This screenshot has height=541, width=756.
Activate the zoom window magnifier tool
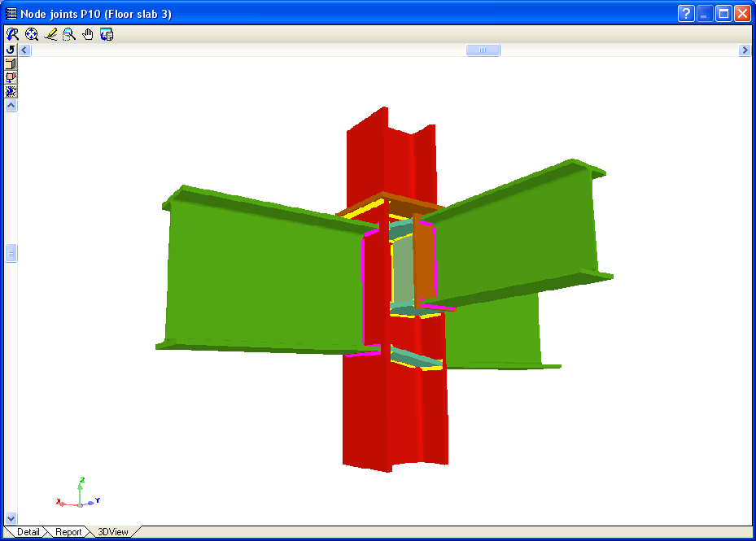[69, 34]
